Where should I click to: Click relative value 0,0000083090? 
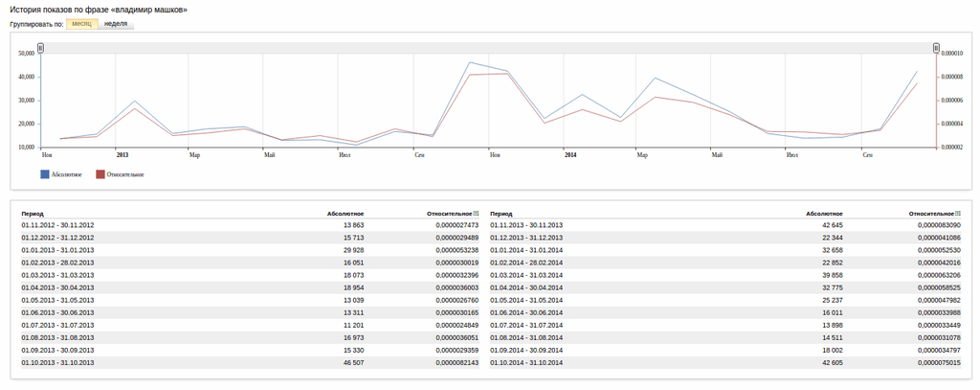[x=939, y=225]
